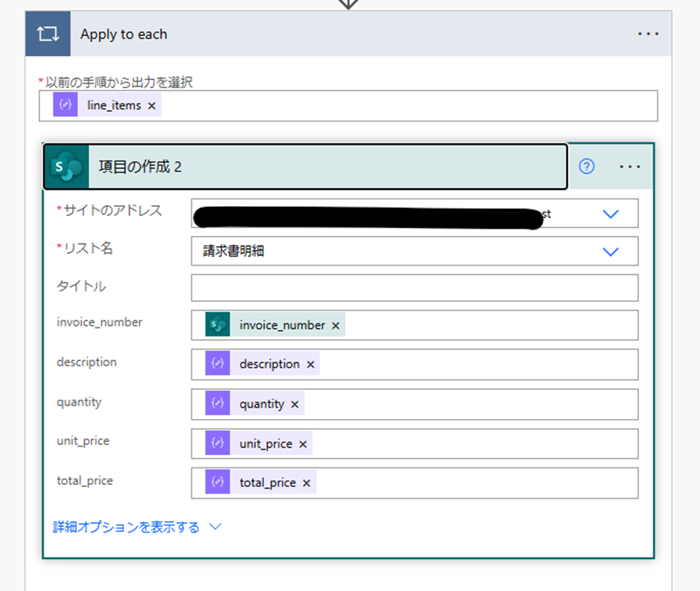Click into the タイトル input field
700x591 pixels.
pos(415,288)
